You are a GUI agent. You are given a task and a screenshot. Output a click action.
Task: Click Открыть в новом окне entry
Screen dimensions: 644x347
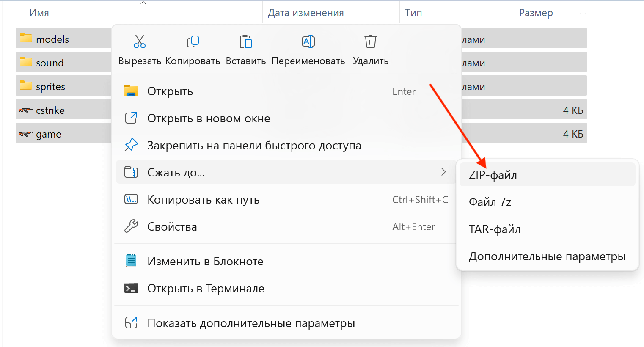pyautogui.click(x=209, y=118)
